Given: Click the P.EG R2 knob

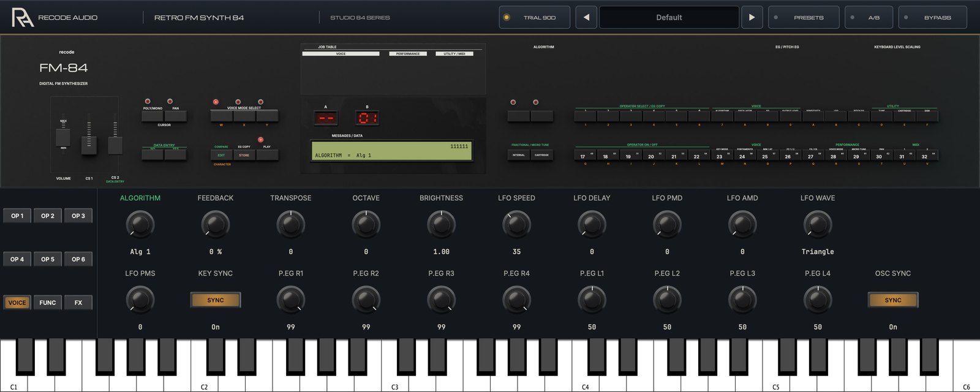Looking at the screenshot, I should [x=366, y=300].
